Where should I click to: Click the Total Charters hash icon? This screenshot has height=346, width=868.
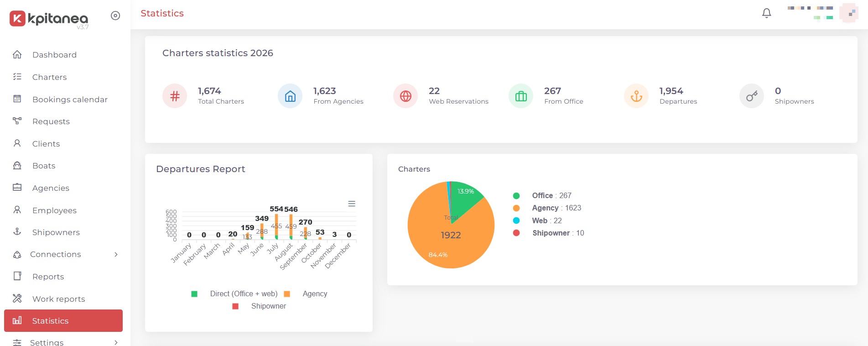(x=175, y=96)
